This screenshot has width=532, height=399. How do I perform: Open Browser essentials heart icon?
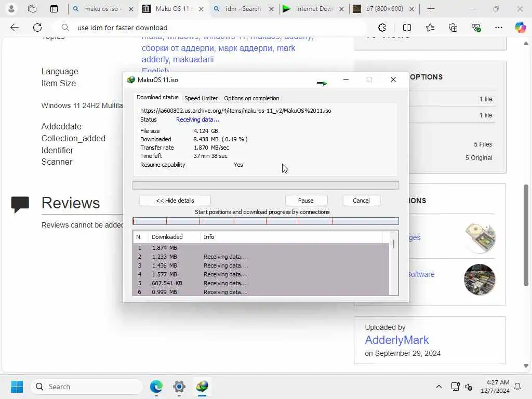(x=476, y=28)
